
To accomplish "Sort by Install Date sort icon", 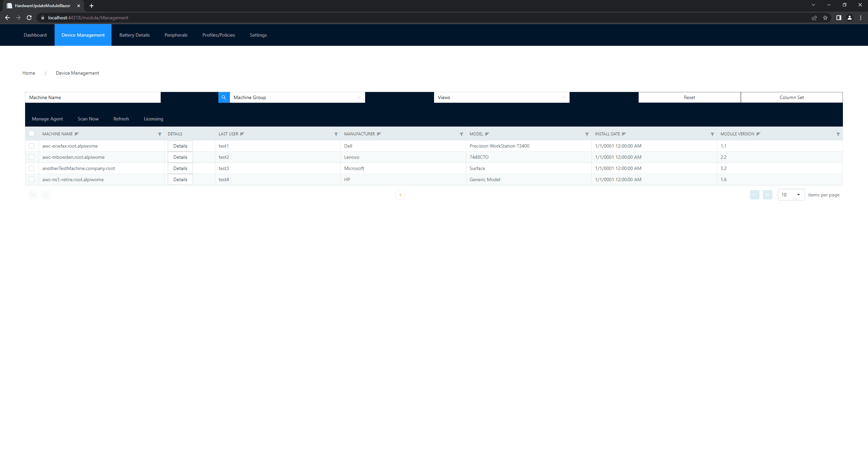I will [624, 134].
